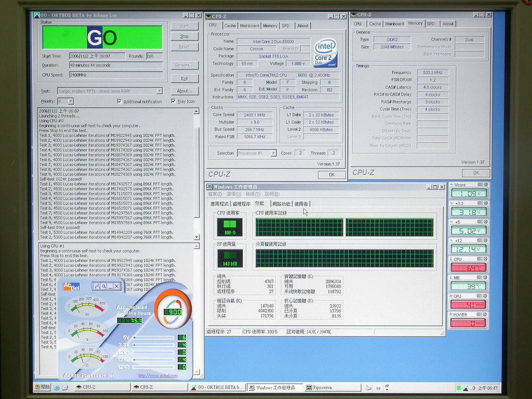Open MB temperature gadget settings icon
The width and height of the screenshot is (532, 399).
(x=481, y=277)
